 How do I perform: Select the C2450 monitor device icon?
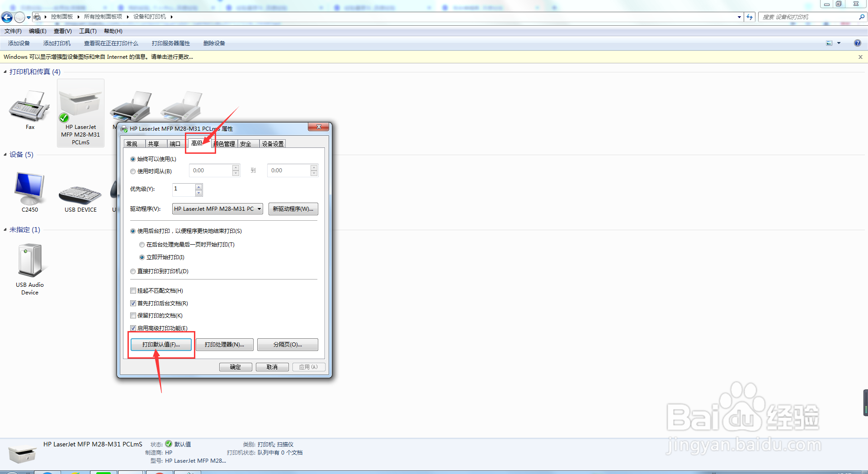[30, 189]
